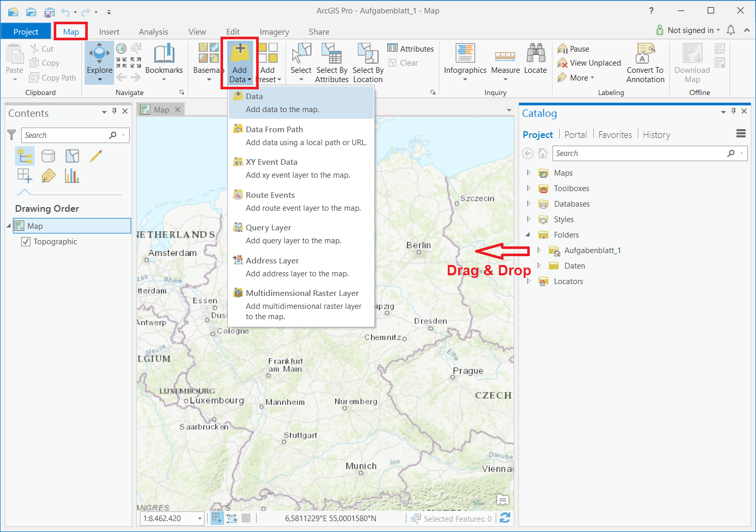Screen dimensions: 756x532
Task: Click the refresh icon in status bar
Action: (x=505, y=518)
